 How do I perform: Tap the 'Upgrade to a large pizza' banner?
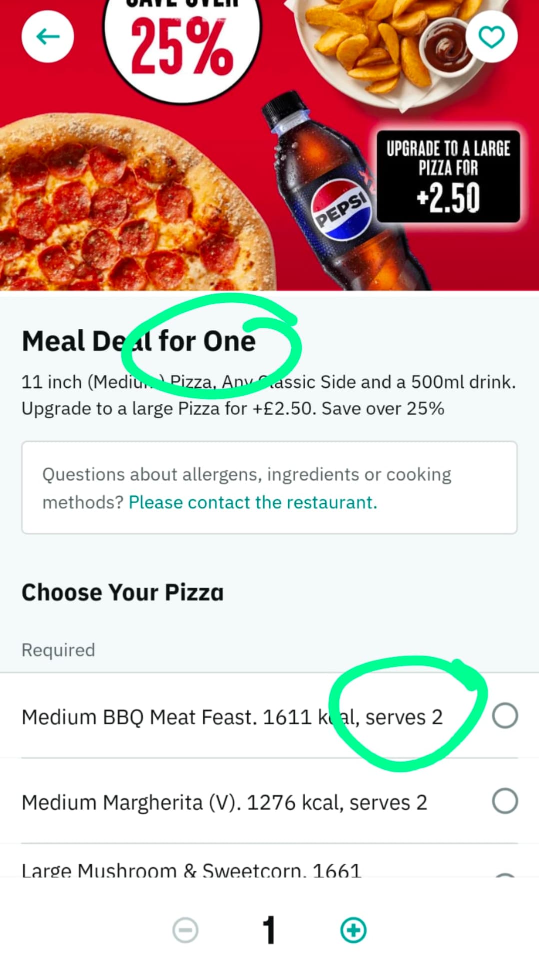pyautogui.click(x=448, y=176)
